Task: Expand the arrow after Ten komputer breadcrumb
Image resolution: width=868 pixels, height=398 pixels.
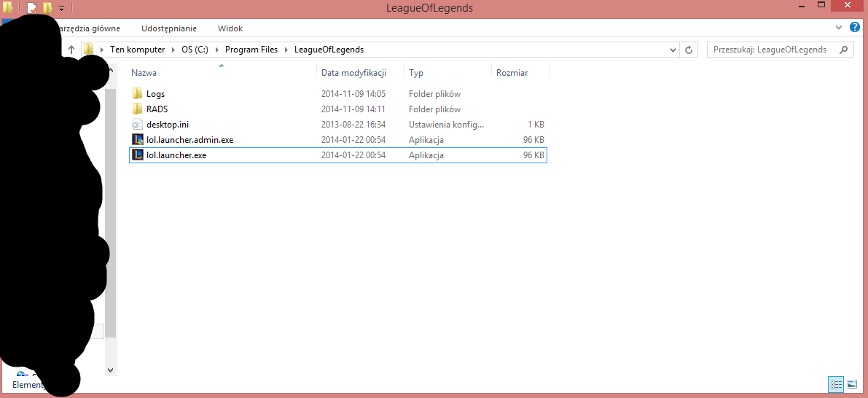Action: point(173,50)
